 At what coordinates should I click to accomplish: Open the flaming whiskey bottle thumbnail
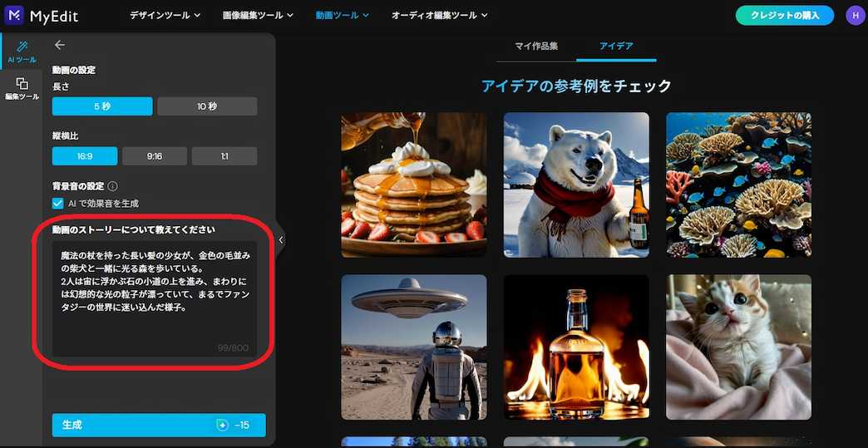tap(576, 347)
